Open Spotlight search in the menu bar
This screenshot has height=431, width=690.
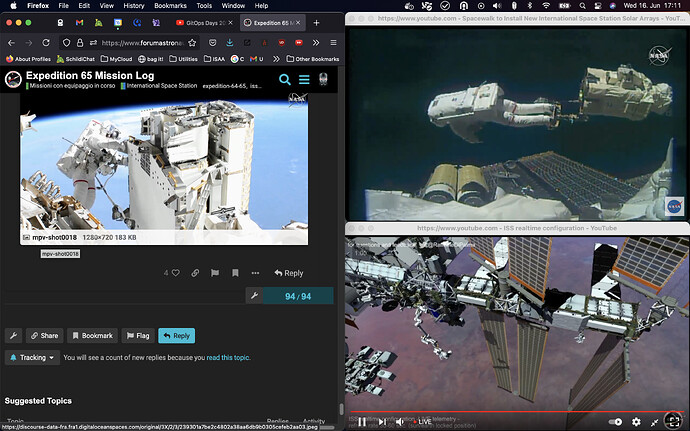click(582, 6)
